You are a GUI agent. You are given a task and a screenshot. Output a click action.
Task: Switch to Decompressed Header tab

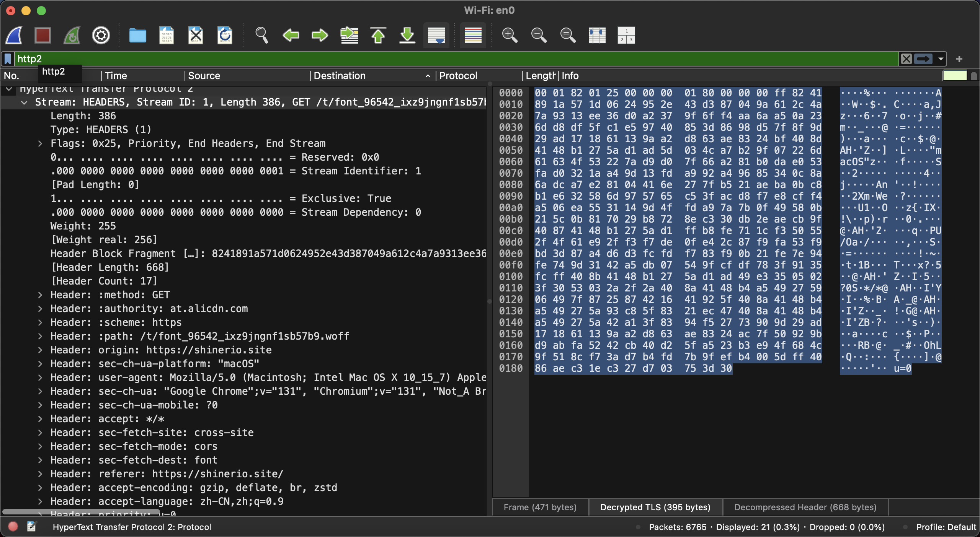click(805, 507)
